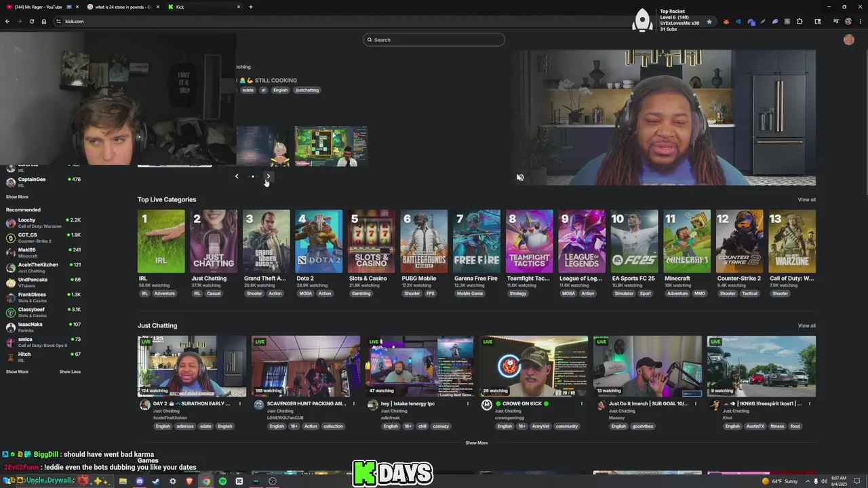Screen dimensions: 868x488
Task: Open Spotify from the taskbar
Action: 222,481
